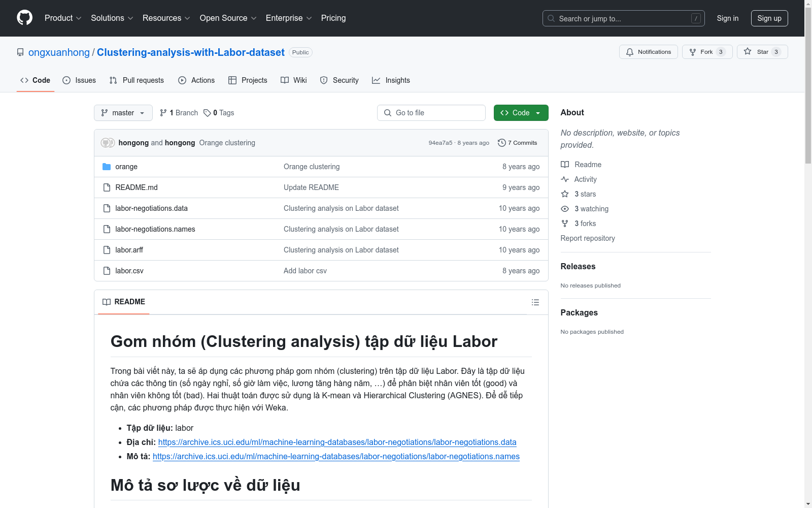Star the repository

(x=762, y=52)
